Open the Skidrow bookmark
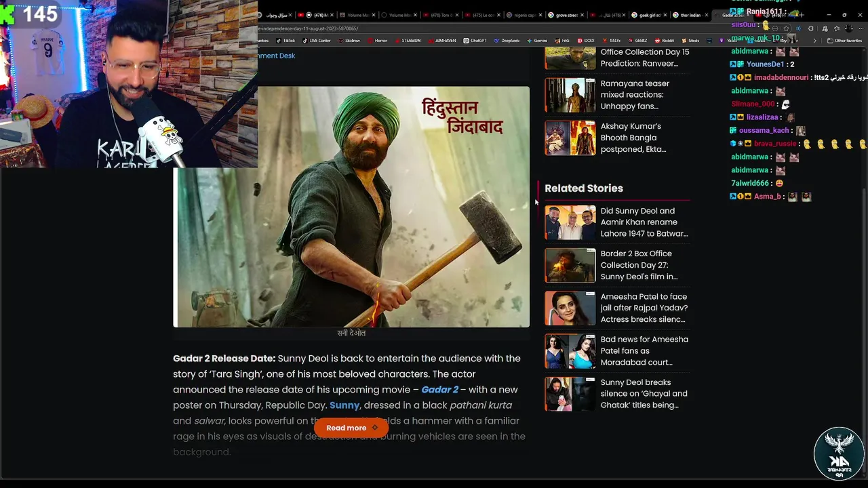 pos(349,41)
